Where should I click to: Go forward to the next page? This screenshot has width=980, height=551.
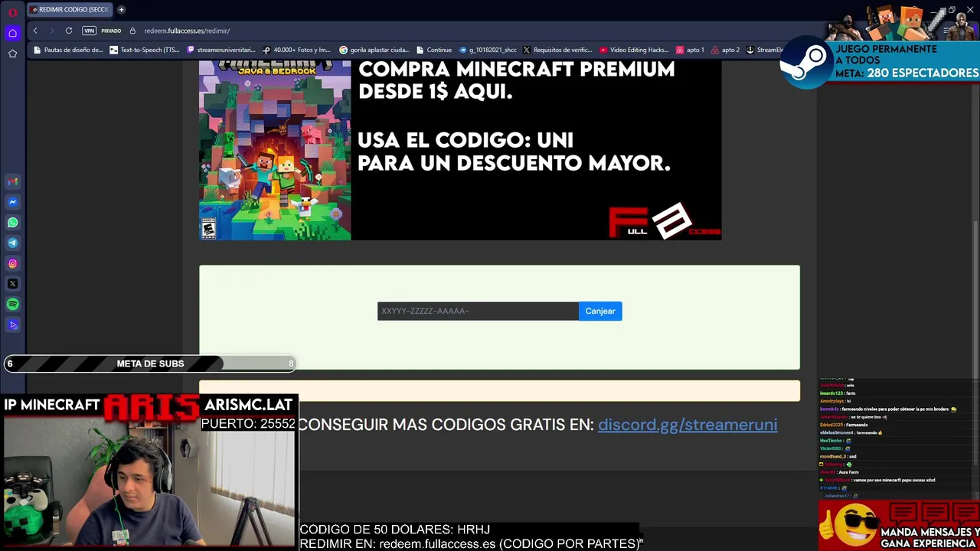[51, 31]
